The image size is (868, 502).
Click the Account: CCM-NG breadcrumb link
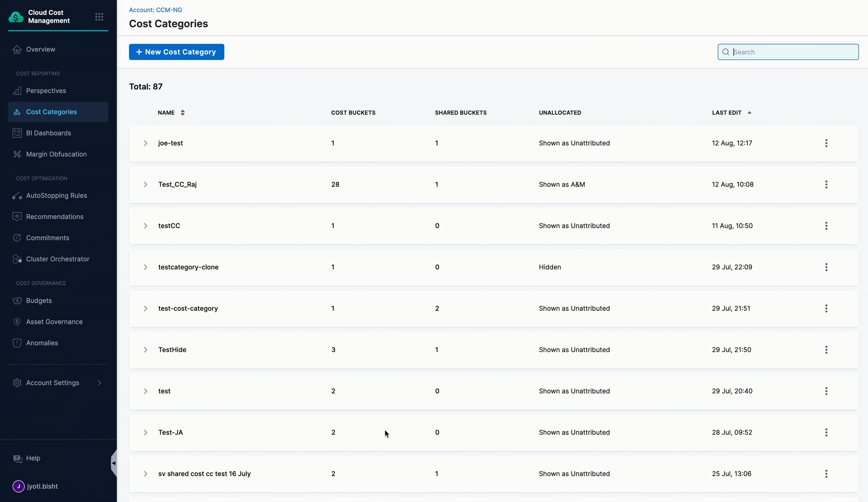pyautogui.click(x=155, y=10)
